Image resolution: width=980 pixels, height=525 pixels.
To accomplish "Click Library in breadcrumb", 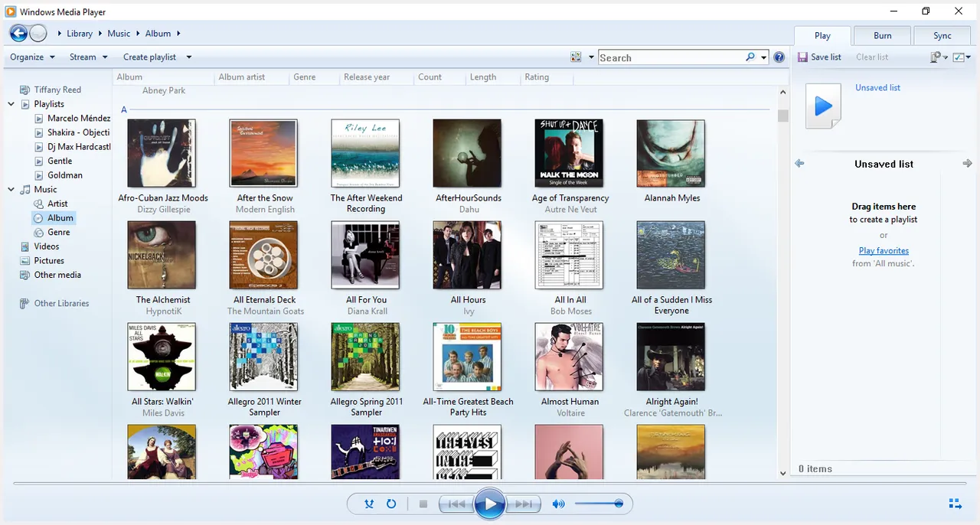I will pos(80,34).
